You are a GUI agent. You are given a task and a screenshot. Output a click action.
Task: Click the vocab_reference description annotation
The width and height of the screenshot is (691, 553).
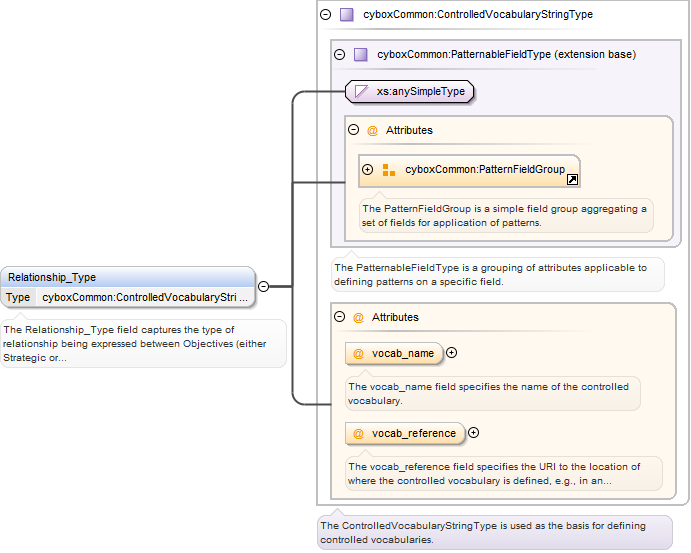(x=504, y=474)
